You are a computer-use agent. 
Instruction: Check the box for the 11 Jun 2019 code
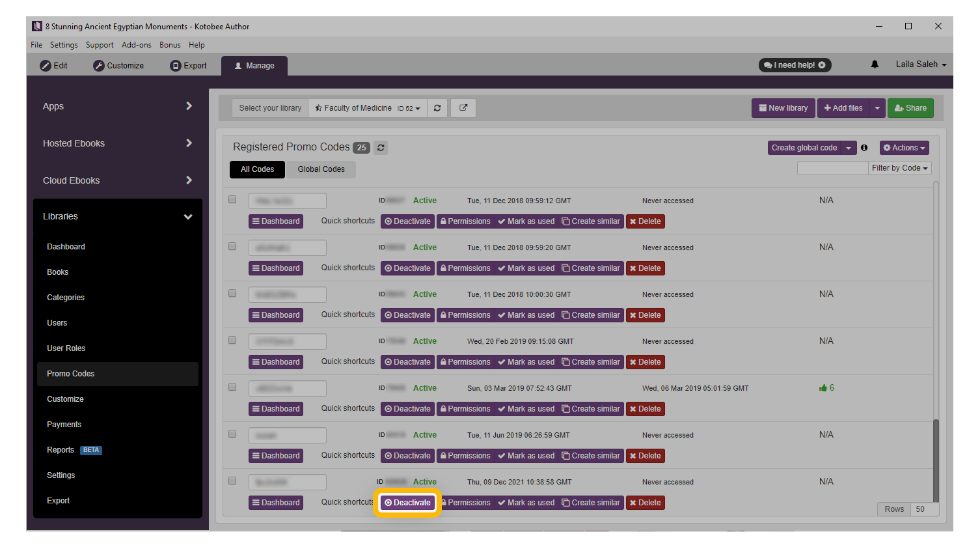pyautogui.click(x=232, y=434)
